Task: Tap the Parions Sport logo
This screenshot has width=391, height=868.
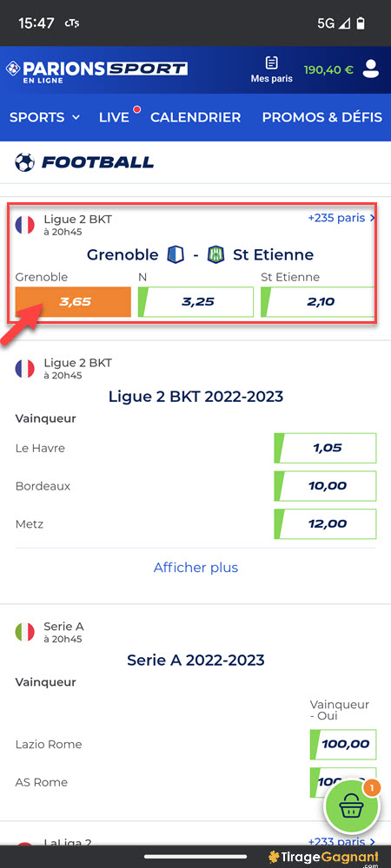Action: click(96, 70)
